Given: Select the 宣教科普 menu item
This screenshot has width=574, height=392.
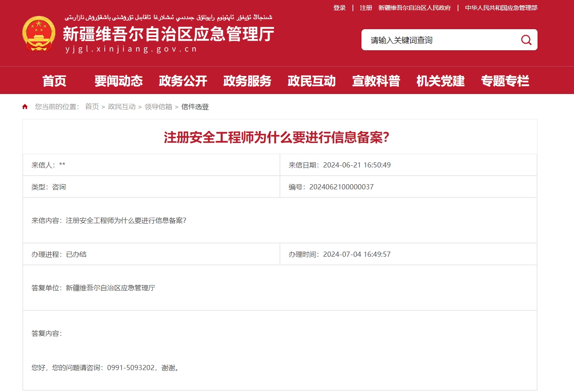Looking at the screenshot, I should 376,81.
